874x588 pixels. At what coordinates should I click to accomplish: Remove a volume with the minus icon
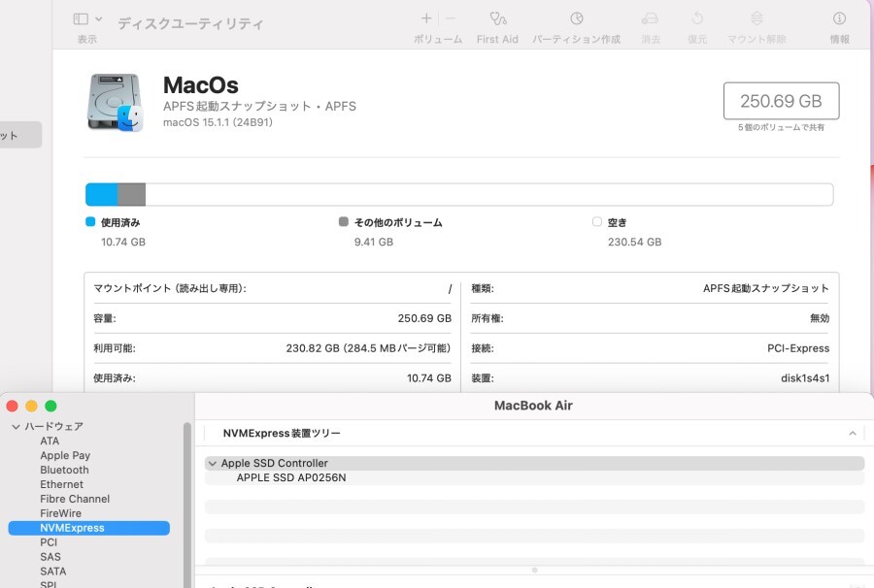[x=451, y=18]
